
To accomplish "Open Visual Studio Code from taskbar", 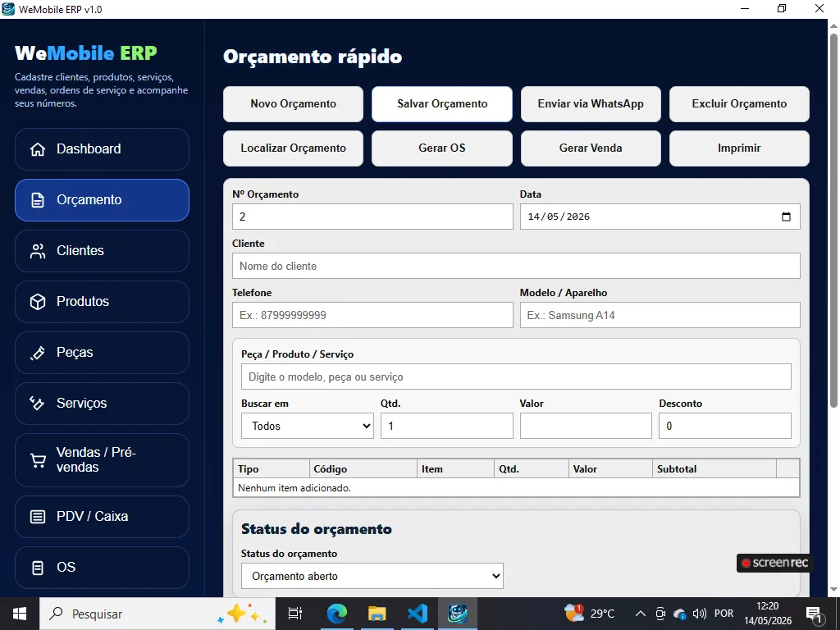I will click(418, 614).
